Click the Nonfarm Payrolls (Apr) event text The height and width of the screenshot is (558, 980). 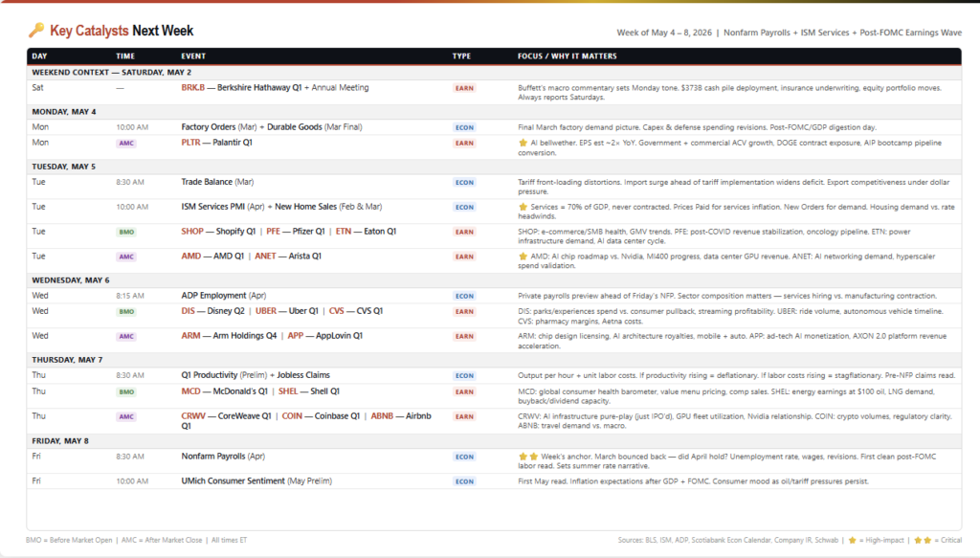point(223,457)
